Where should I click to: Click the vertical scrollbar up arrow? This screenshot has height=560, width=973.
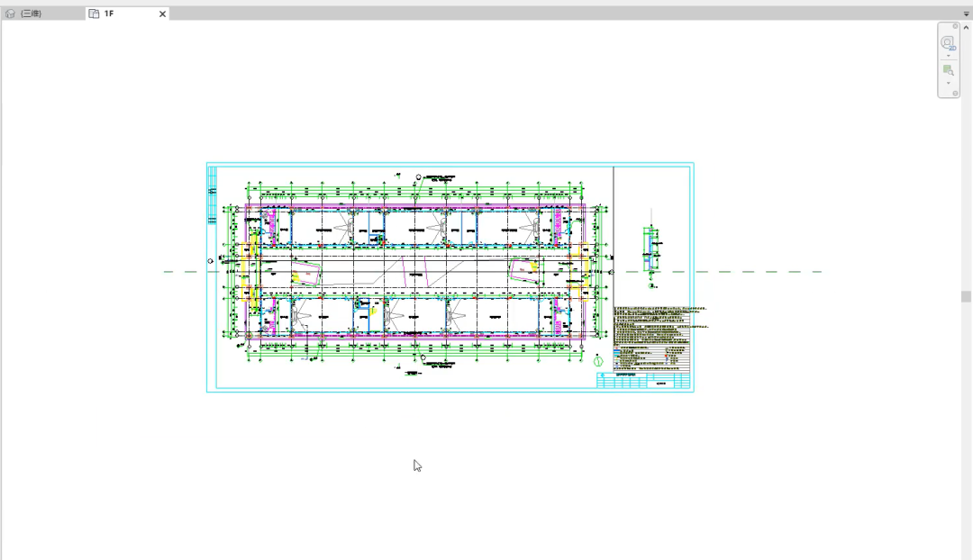pyautogui.click(x=966, y=28)
